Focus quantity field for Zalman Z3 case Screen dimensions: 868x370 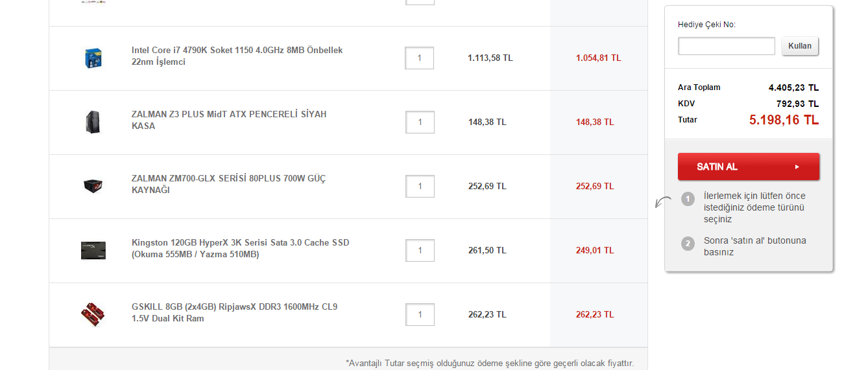pyautogui.click(x=420, y=122)
